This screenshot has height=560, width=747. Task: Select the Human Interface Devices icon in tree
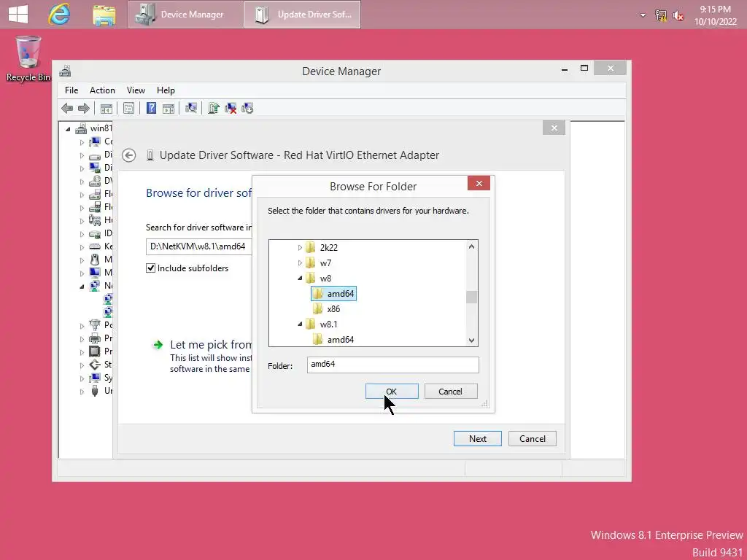pos(95,220)
